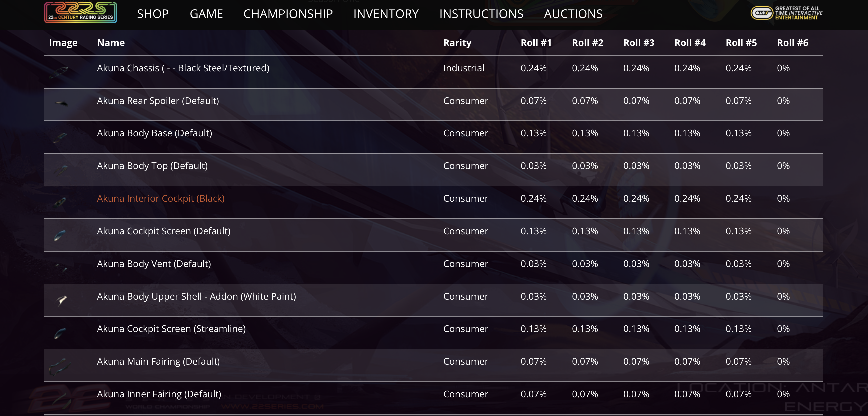Go to AUCTIONS
Viewport: 868px width, 416px height.
(573, 14)
